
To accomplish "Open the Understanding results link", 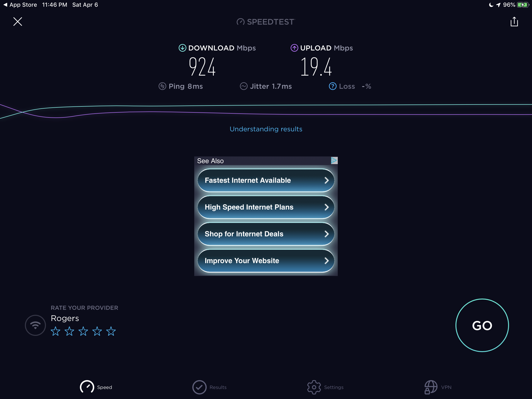I will click(266, 129).
